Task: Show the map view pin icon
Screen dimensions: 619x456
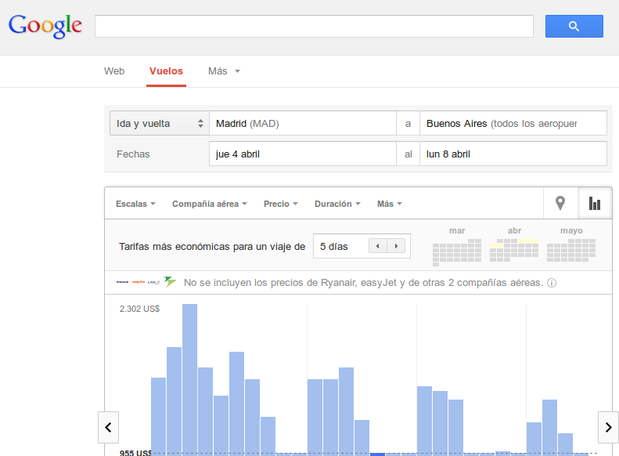Action: pos(560,204)
